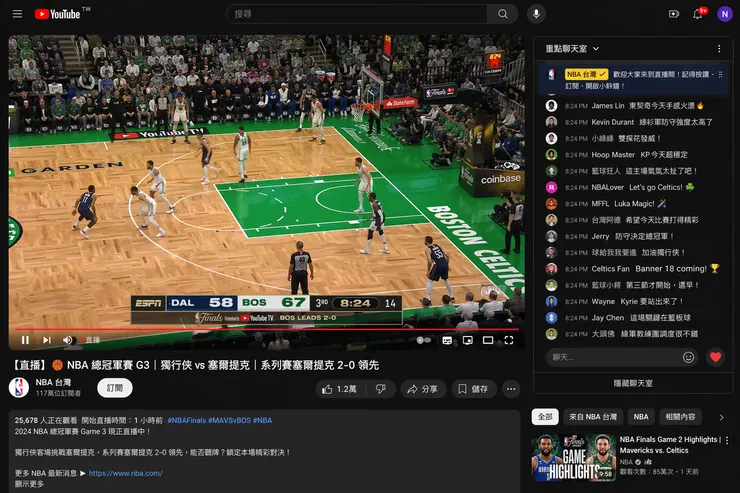
Task: Open the NBA 台灣 channel avatar
Action: tap(19, 388)
